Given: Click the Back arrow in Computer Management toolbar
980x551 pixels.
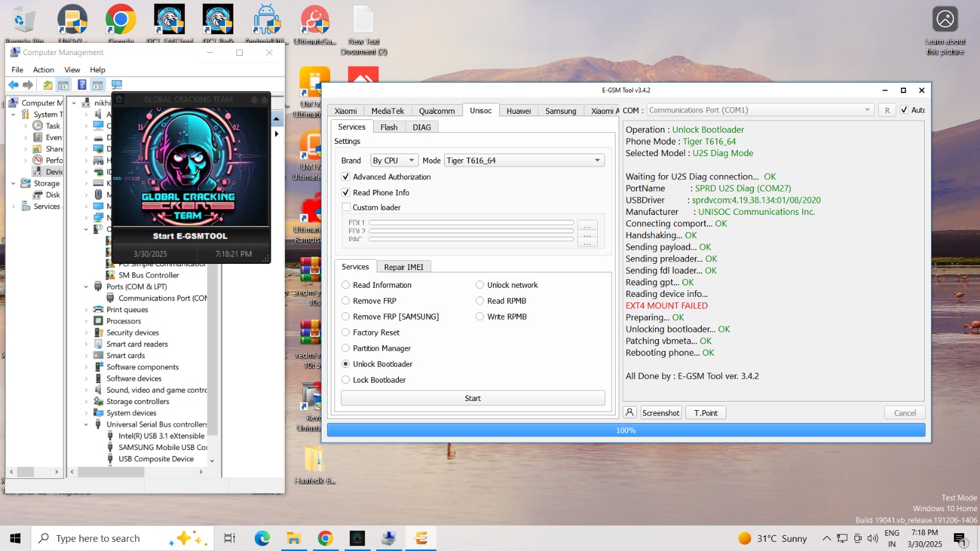Looking at the screenshot, I should 13,84.
